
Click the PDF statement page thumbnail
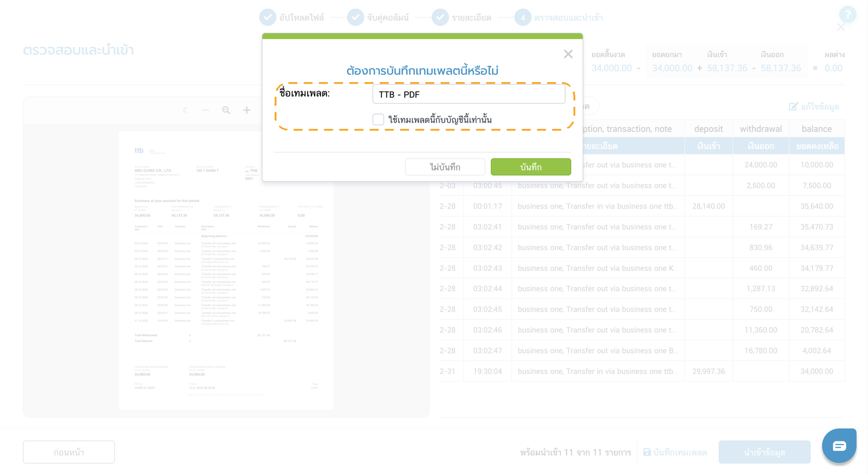click(x=226, y=270)
